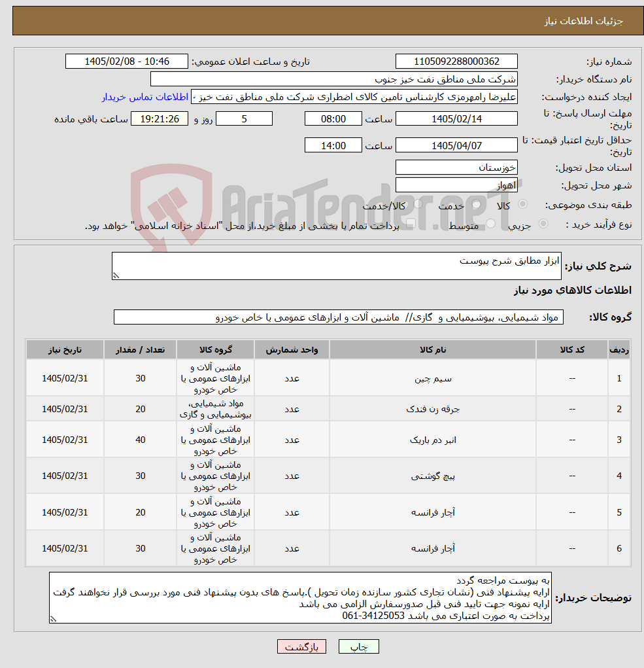
Task: Select the متوسط purchase type radio
Action: [491, 224]
